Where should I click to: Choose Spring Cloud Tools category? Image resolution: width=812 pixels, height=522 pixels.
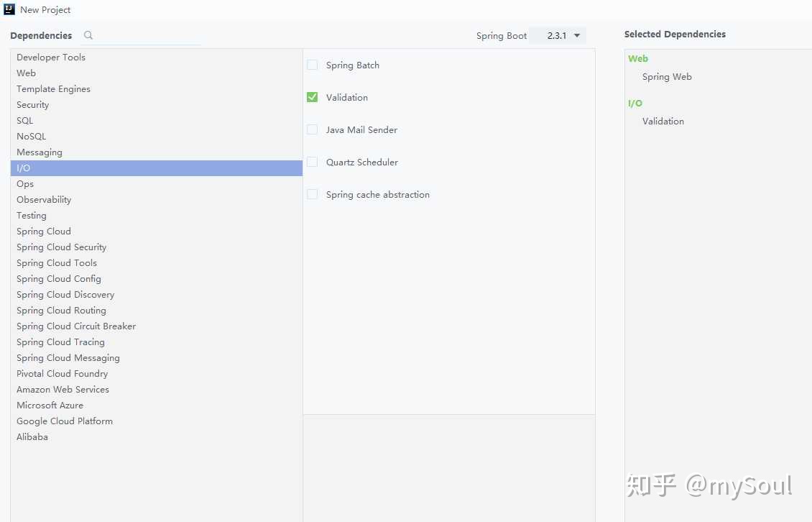[157, 263]
